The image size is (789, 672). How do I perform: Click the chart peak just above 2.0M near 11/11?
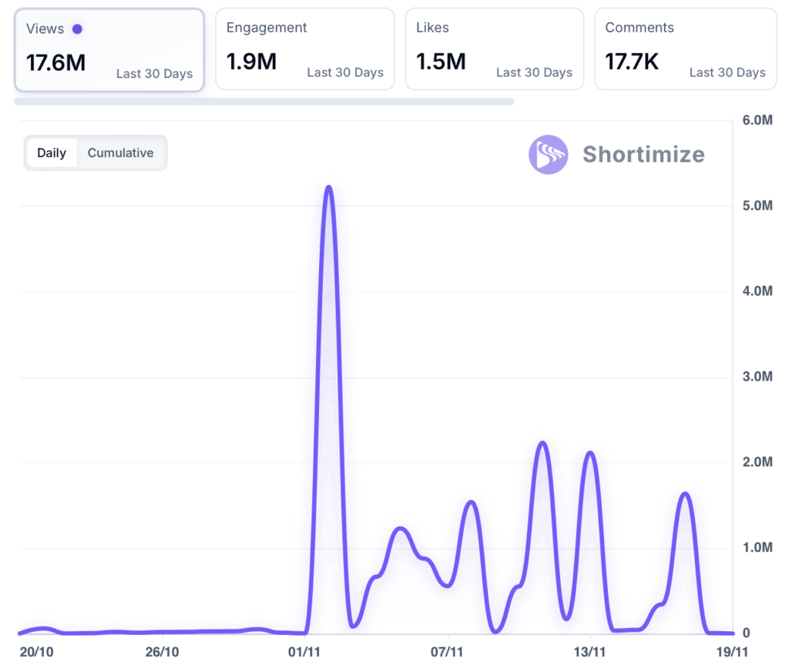click(x=542, y=443)
